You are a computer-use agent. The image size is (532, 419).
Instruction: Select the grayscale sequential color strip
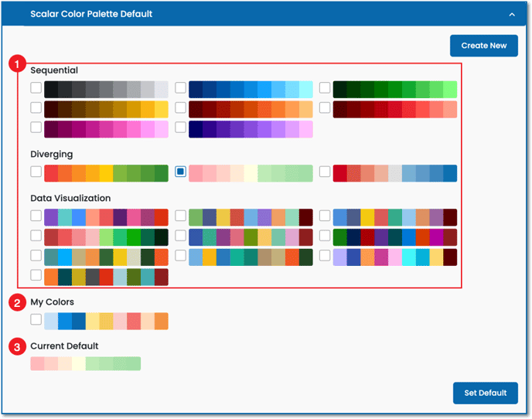coord(106,90)
